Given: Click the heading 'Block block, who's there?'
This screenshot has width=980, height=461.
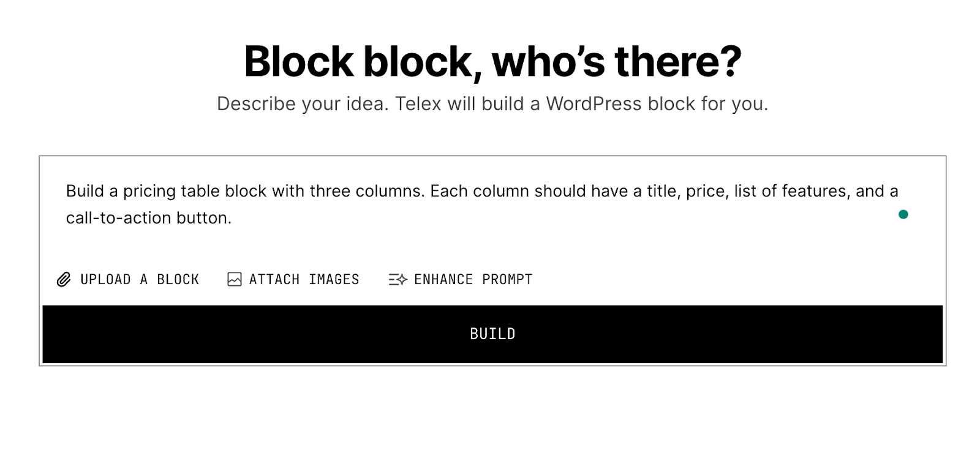Looking at the screenshot, I should (x=490, y=60).
